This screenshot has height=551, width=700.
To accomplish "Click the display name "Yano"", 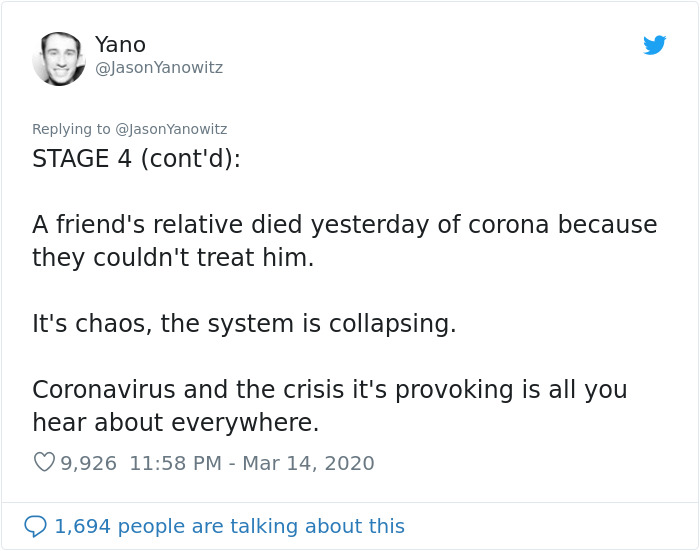I will (x=120, y=45).
